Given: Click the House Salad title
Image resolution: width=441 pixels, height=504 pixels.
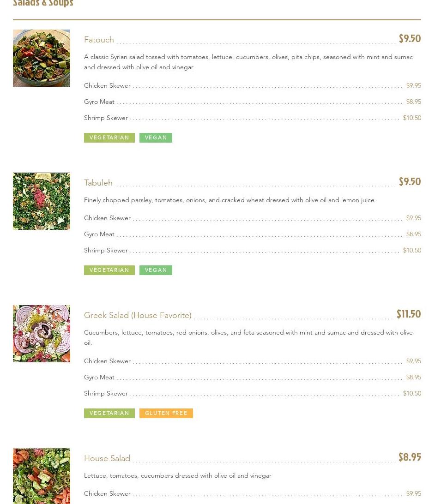Looking at the screenshot, I should coord(107,458).
